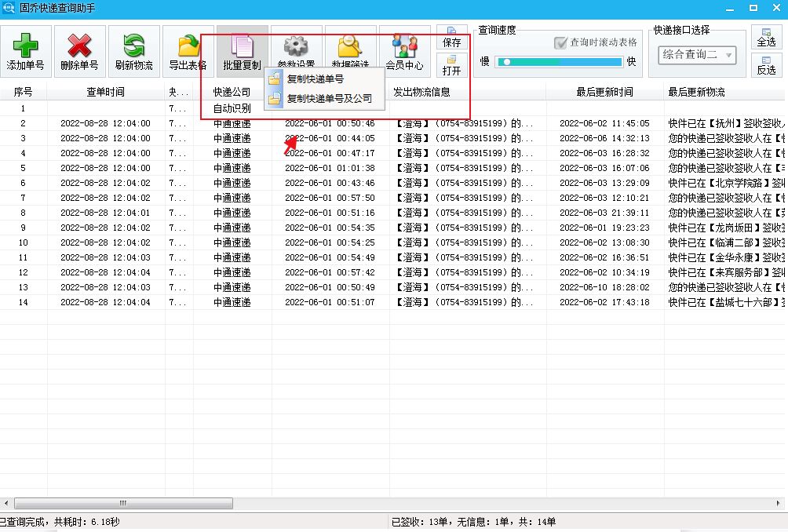Select 自动识别 cell in row 1

pyautogui.click(x=232, y=108)
